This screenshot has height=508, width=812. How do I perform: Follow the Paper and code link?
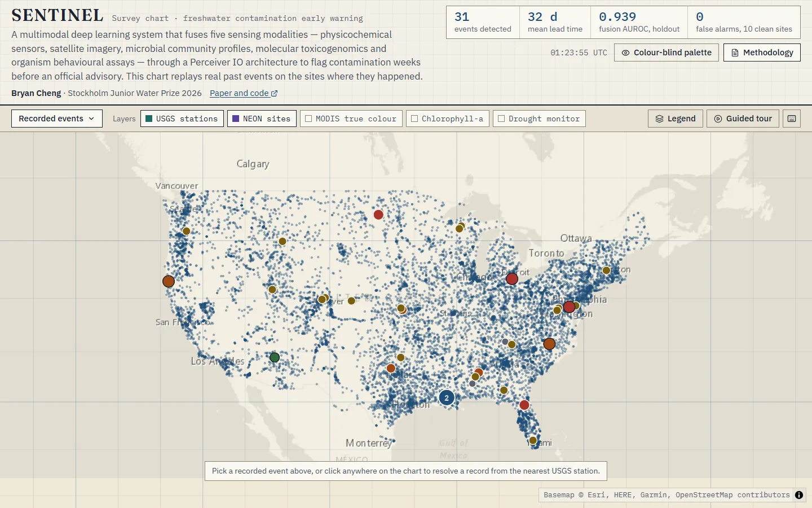click(244, 93)
